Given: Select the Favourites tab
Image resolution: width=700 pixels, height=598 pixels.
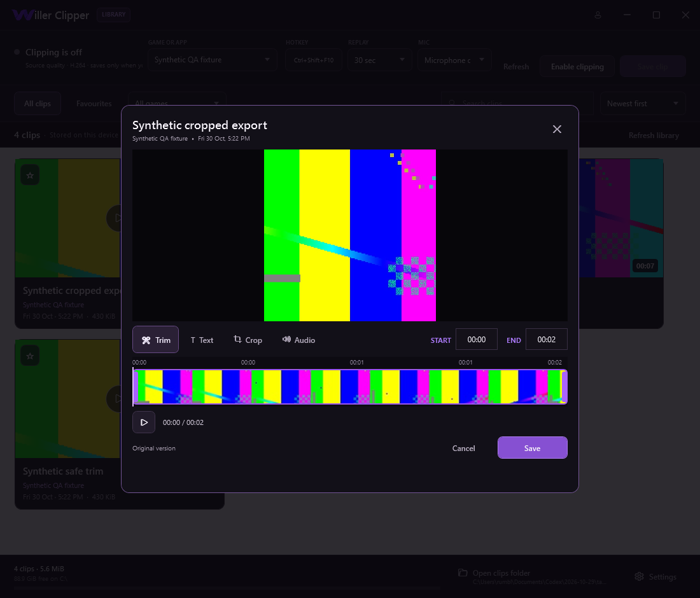Looking at the screenshot, I should point(94,104).
